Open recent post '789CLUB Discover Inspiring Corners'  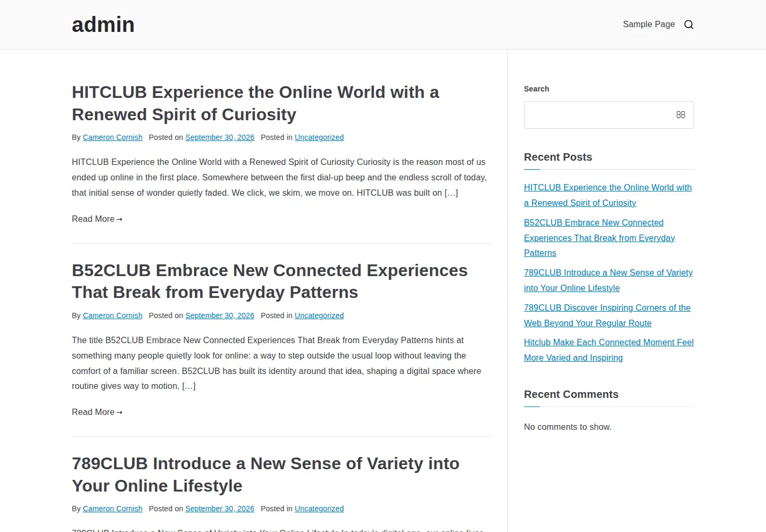[607, 315]
